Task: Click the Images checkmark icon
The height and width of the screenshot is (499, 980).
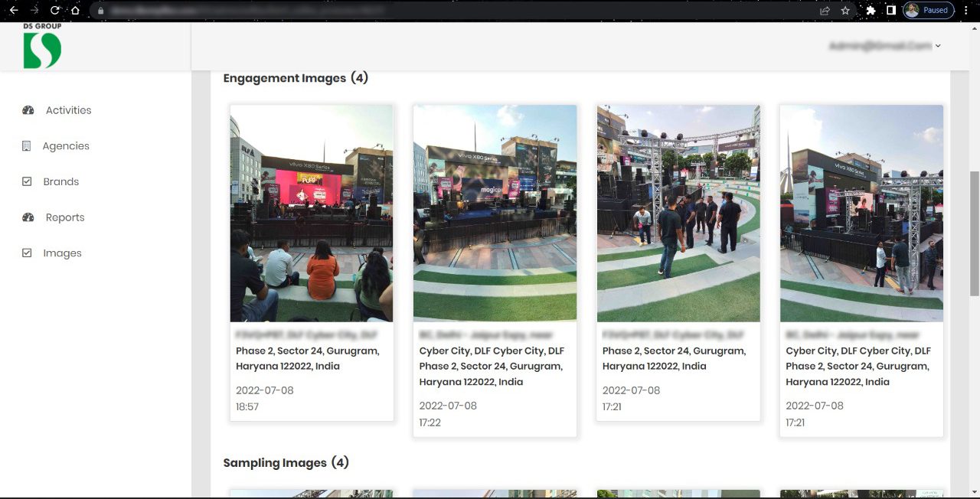Action: [x=27, y=253]
